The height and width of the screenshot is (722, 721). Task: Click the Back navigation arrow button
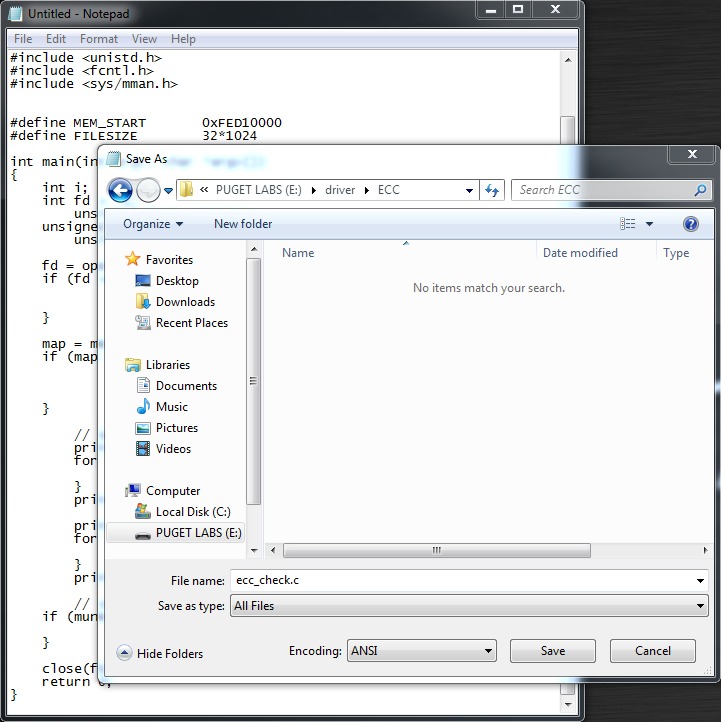[120, 190]
